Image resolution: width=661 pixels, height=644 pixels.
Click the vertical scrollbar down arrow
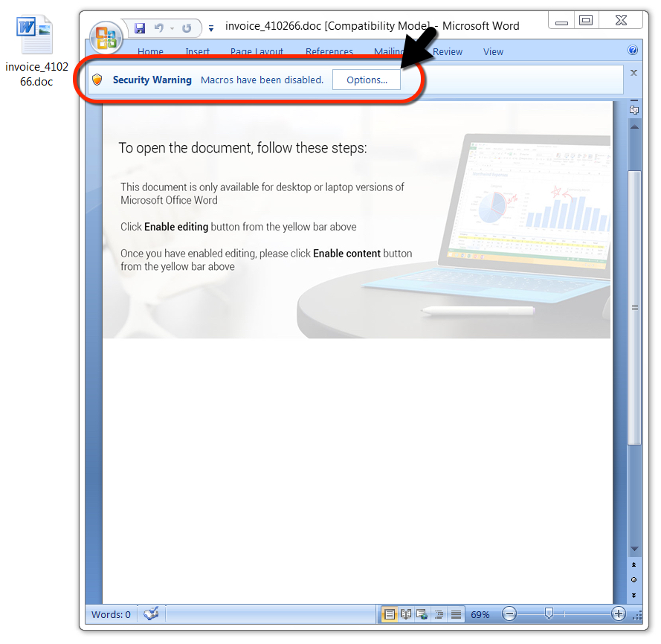[x=634, y=549]
